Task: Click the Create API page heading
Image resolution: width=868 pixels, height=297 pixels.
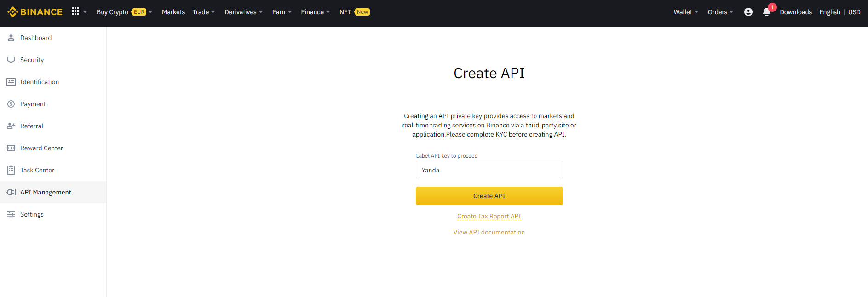Action: (x=489, y=73)
